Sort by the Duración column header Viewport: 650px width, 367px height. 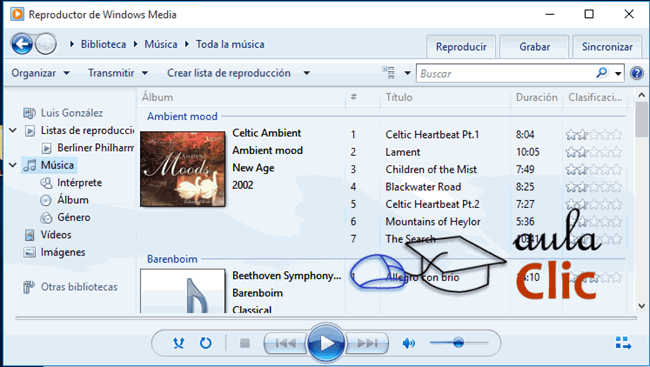click(536, 97)
